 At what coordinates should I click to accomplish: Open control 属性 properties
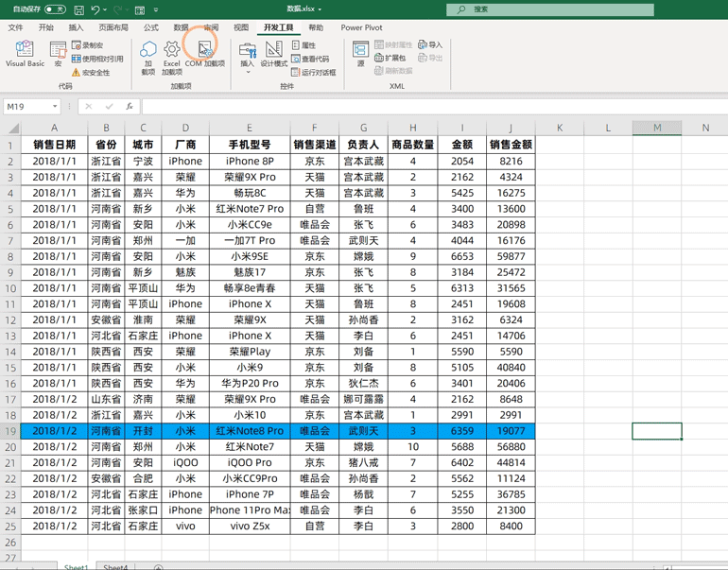(x=303, y=45)
